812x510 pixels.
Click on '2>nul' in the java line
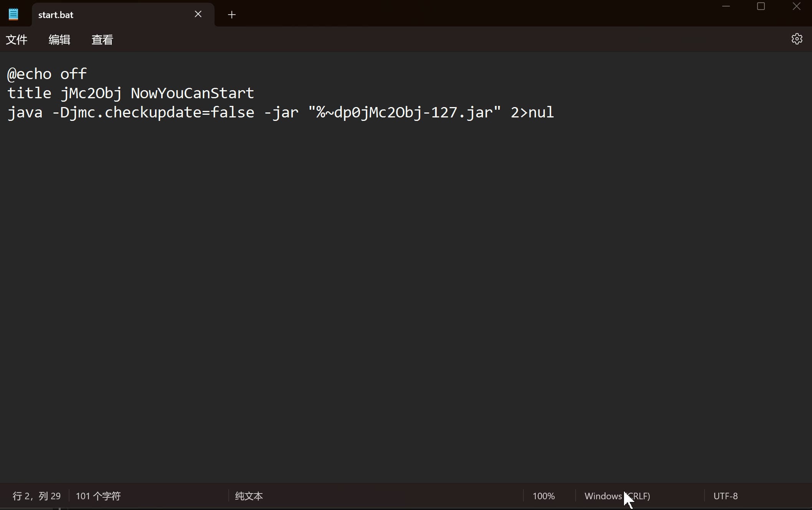pyautogui.click(x=532, y=113)
